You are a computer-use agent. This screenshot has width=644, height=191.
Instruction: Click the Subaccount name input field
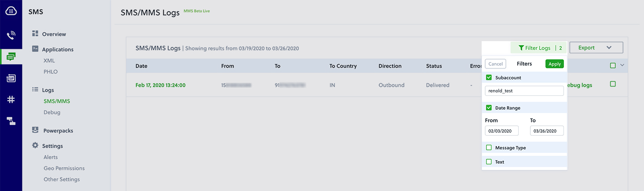click(524, 91)
